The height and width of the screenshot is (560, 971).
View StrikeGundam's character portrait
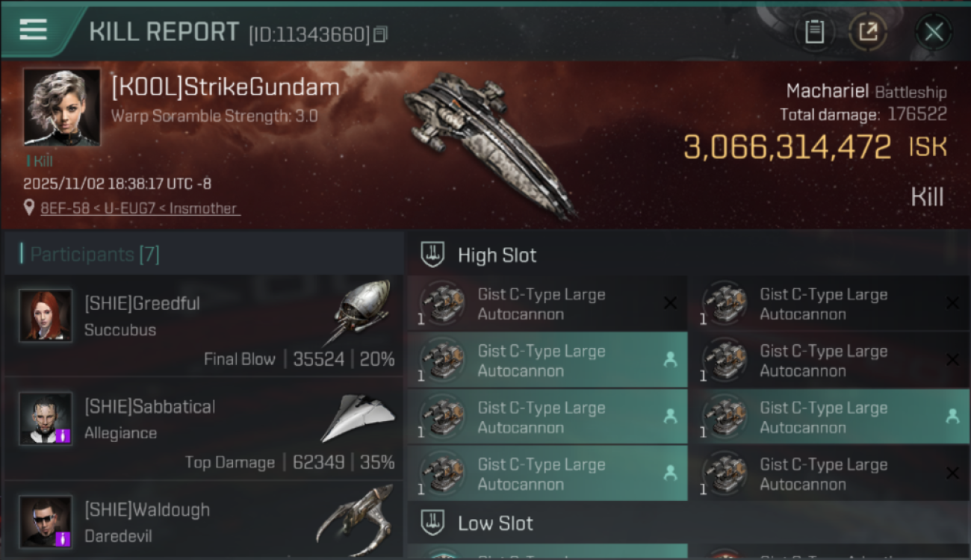click(x=62, y=107)
